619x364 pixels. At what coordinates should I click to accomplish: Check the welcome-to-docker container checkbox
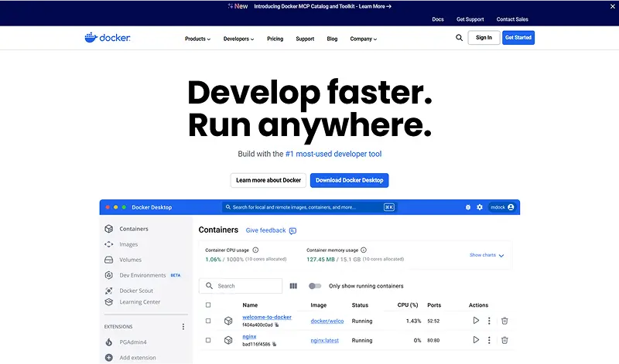[x=208, y=321]
